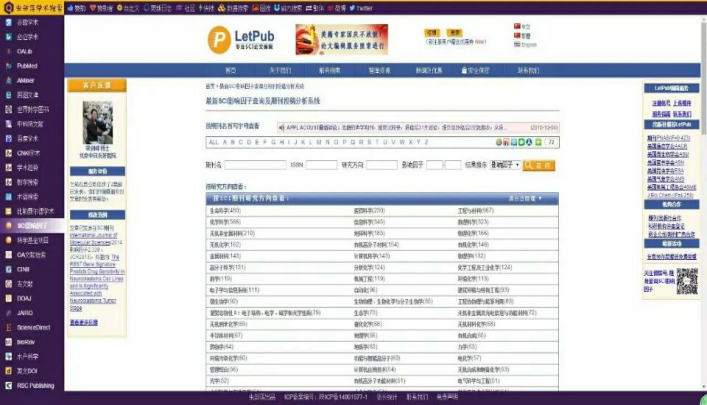Click the customer photo in 客户反馈 panel

click(x=98, y=122)
